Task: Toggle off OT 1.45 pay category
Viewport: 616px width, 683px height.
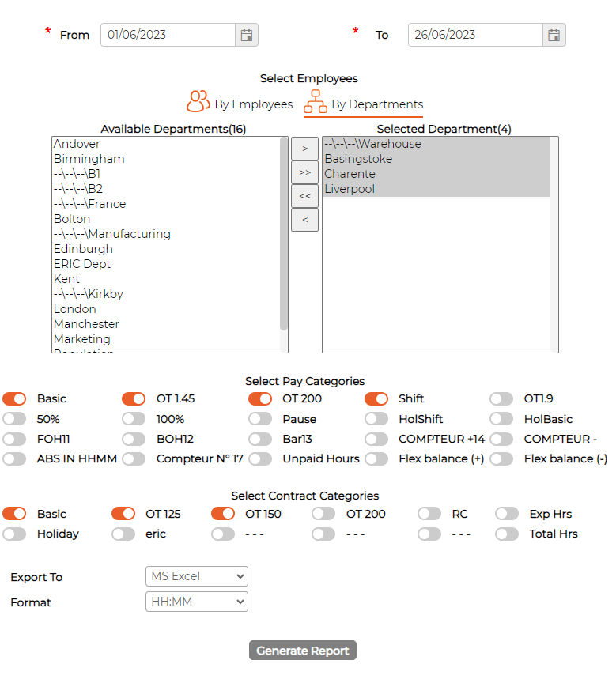Action: pyautogui.click(x=134, y=398)
